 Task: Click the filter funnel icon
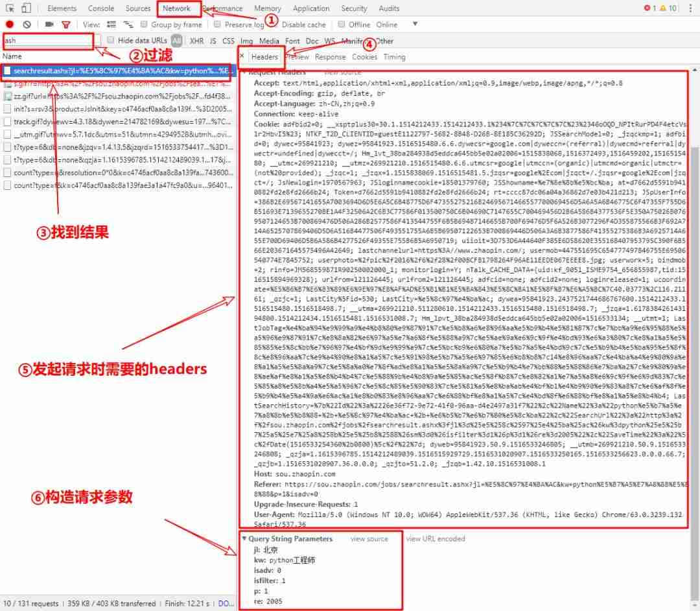coord(66,25)
